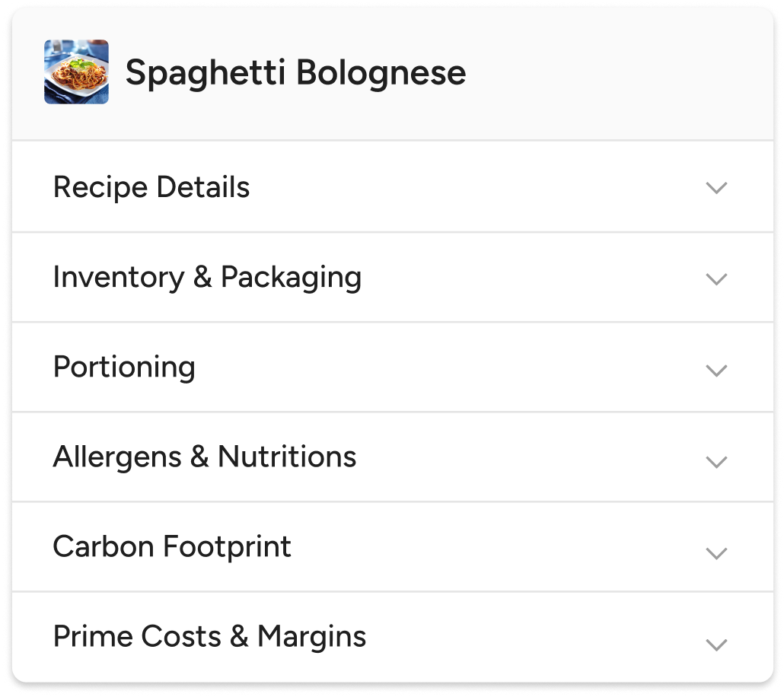This screenshot has width=784, height=697.
Task: Click the Spaghetti Bolognese title text
Action: [x=295, y=73]
